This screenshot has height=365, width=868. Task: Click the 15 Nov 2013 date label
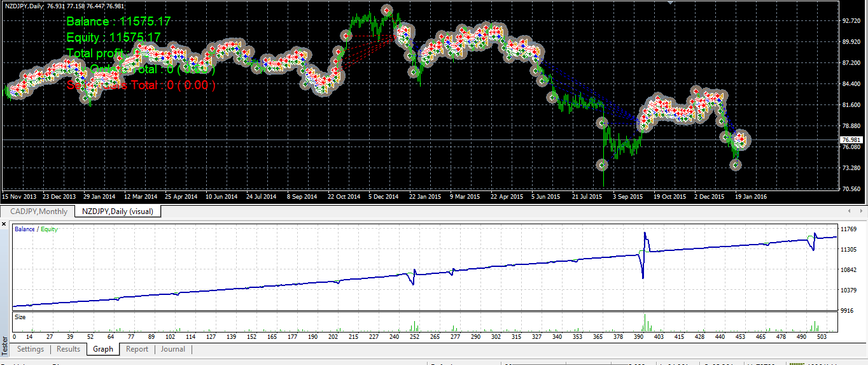pyautogui.click(x=20, y=197)
